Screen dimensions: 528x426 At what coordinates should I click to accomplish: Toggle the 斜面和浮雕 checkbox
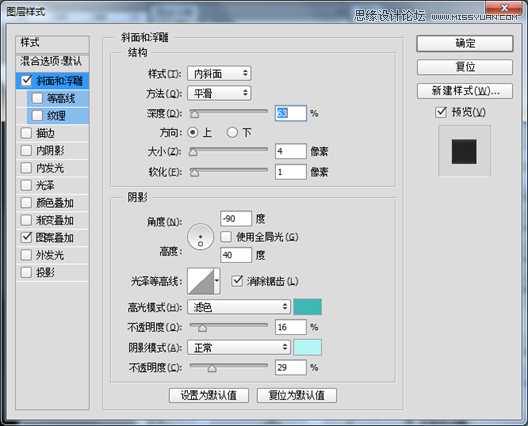26,80
